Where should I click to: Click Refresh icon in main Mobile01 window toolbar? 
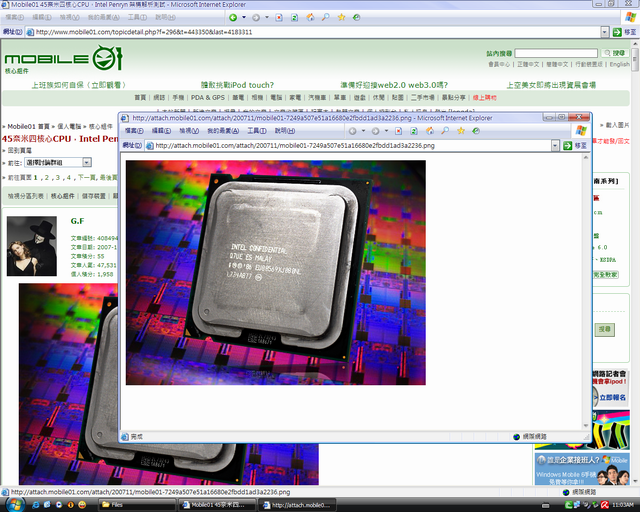click(294, 18)
